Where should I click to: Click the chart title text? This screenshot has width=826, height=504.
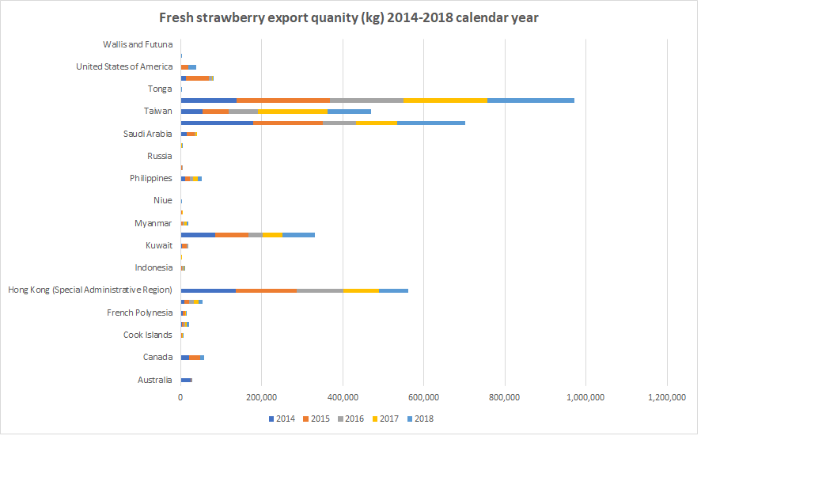click(x=349, y=17)
